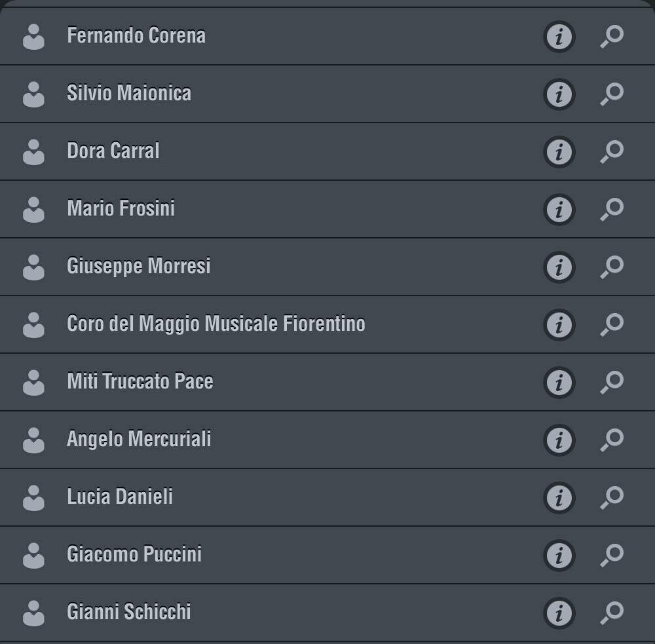Search Giuseppe Morresi with the magnifier
The image size is (655, 644).
tap(612, 267)
